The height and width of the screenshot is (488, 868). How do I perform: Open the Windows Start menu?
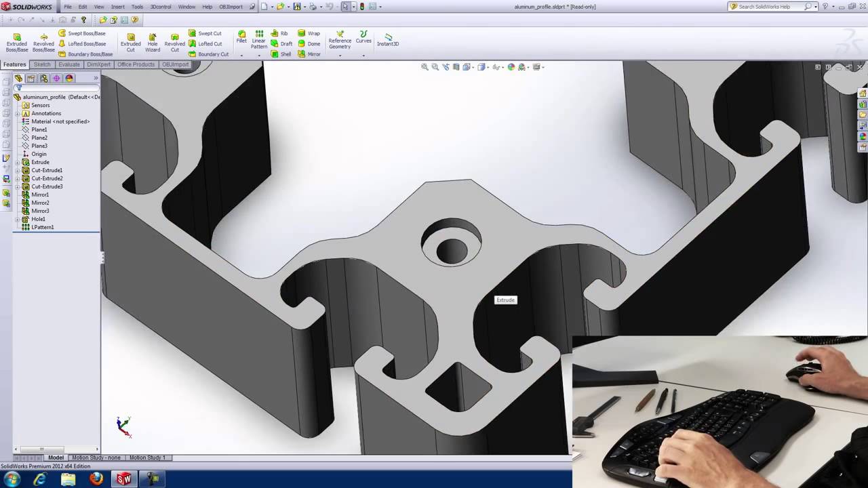[12, 479]
